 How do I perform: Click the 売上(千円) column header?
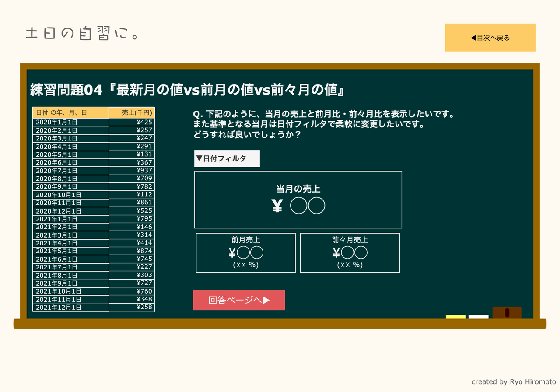(132, 112)
